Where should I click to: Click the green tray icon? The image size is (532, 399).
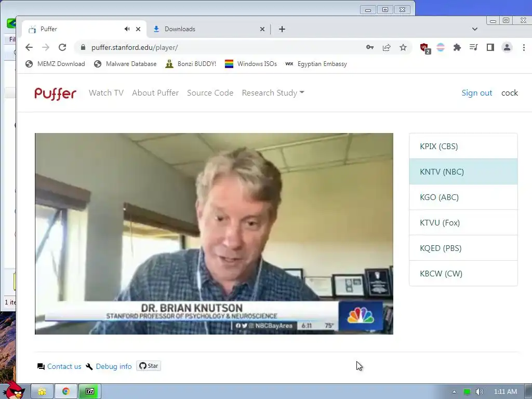click(x=467, y=392)
